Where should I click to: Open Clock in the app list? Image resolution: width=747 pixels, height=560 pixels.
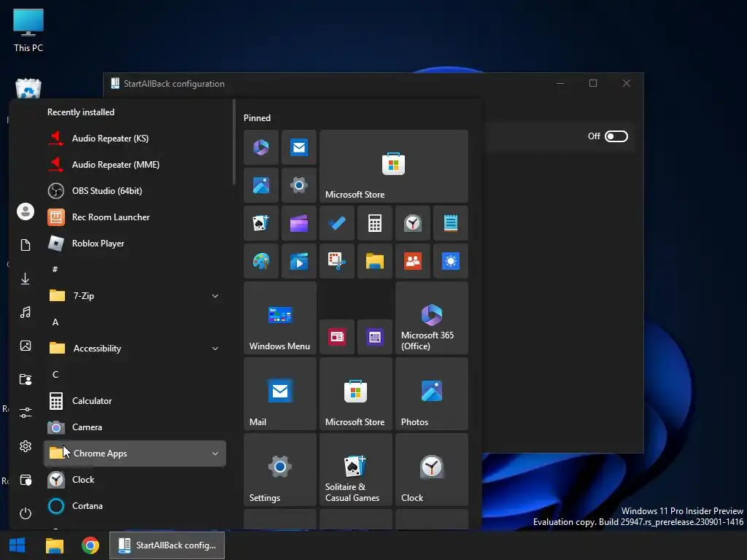pos(135,480)
